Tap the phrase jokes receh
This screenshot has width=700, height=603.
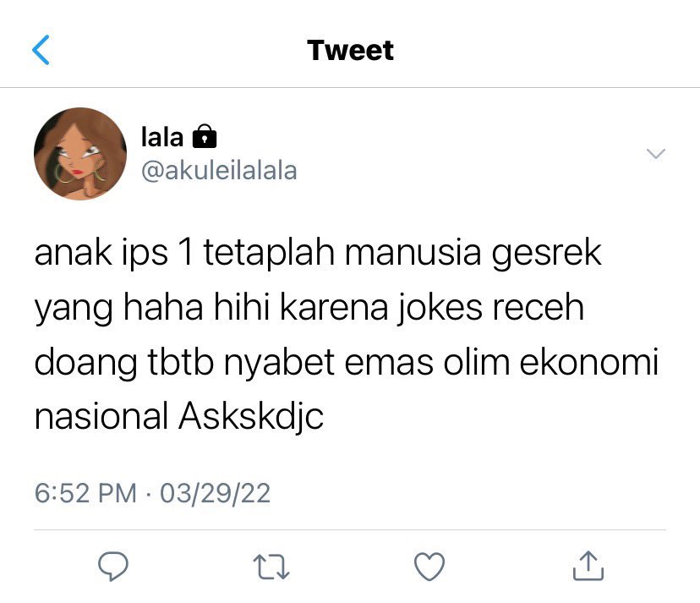point(491,307)
